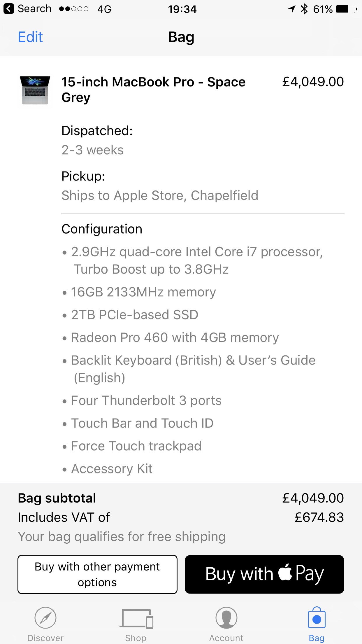Viewport: 362px width, 644px height.
Task: Tap the back to Search arrow icon
Action: tap(9, 9)
